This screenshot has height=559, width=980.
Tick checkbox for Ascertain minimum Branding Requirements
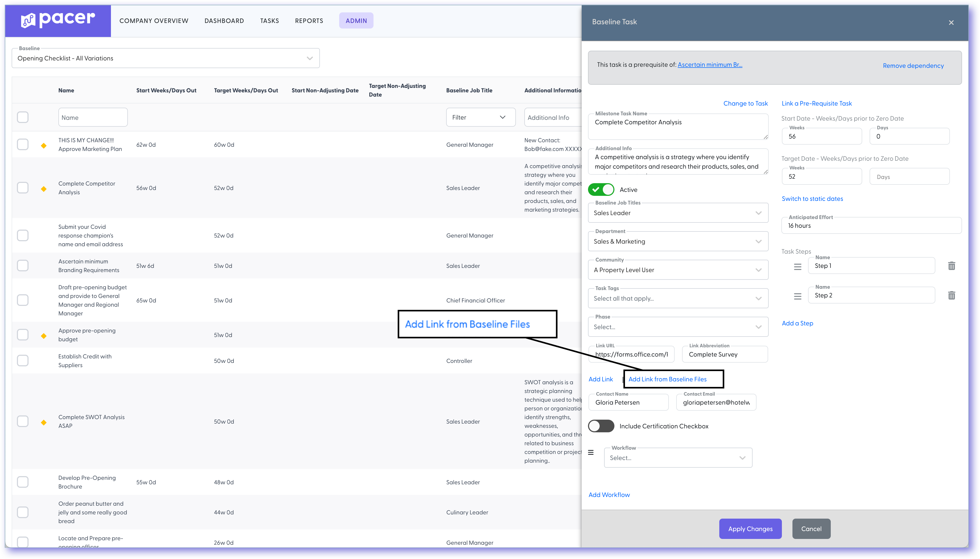click(x=23, y=266)
